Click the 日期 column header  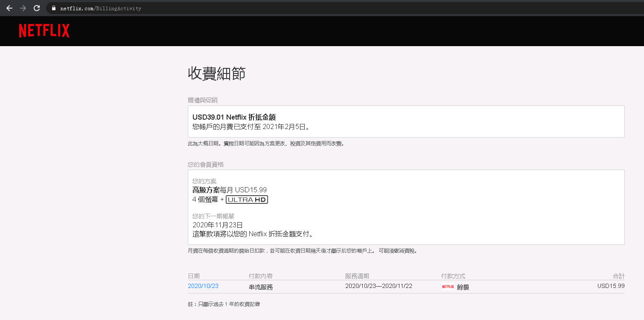(x=194, y=276)
